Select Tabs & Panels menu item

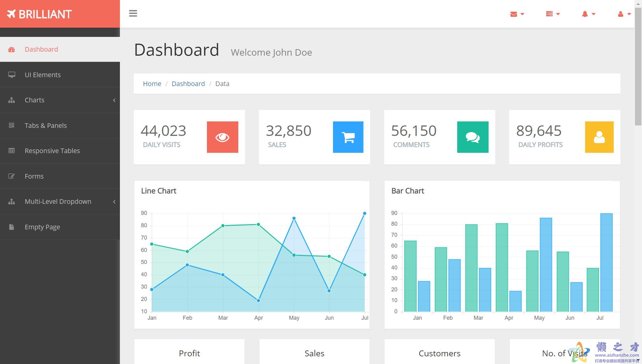point(46,125)
